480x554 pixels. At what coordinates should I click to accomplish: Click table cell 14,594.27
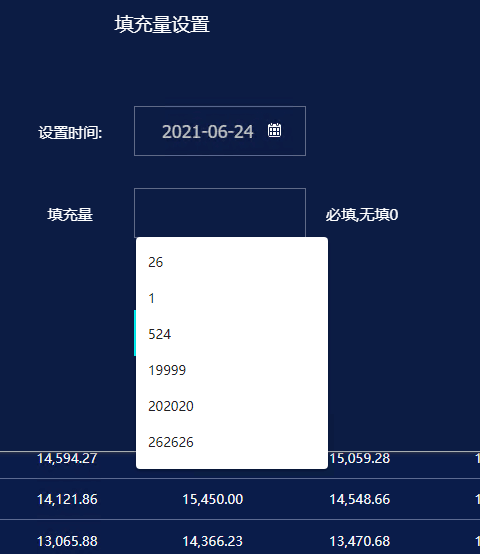tap(67, 459)
